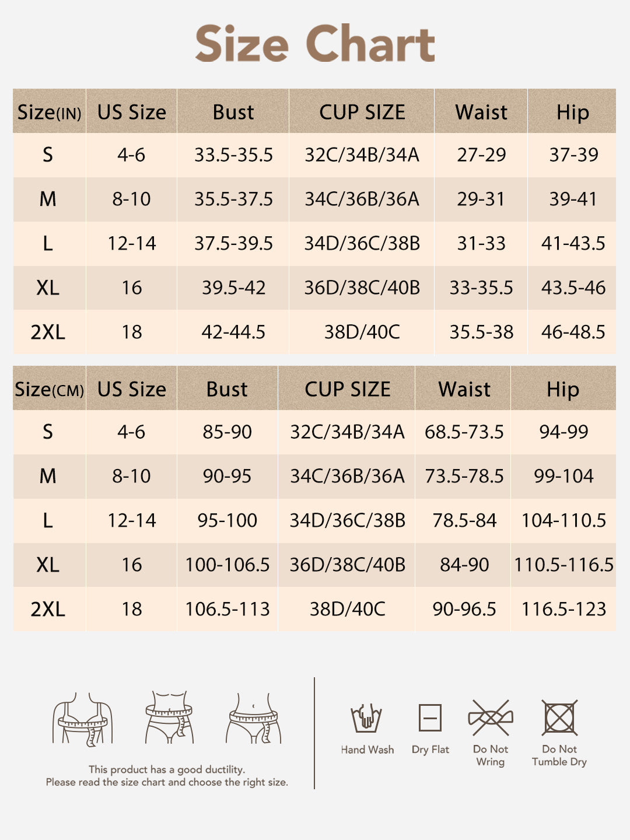Click cup size 38D/40C in inches table
Image resolution: width=630 pixels, height=840 pixels.
tap(362, 332)
